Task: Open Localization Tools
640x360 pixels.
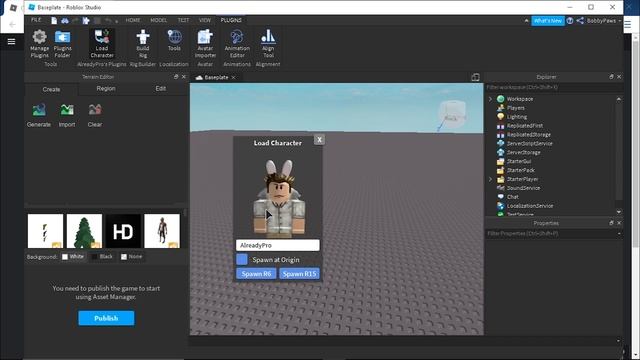Action: click(x=174, y=40)
